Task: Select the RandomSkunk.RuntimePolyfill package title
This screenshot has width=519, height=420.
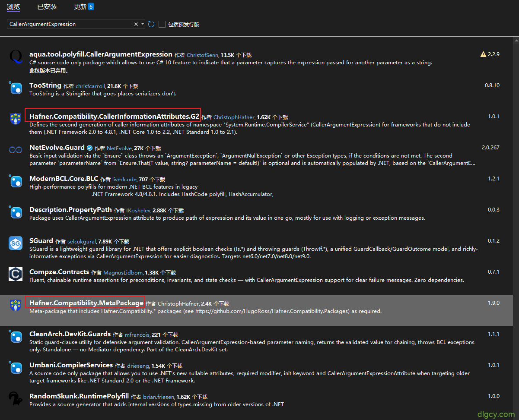Action: pyautogui.click(x=79, y=396)
